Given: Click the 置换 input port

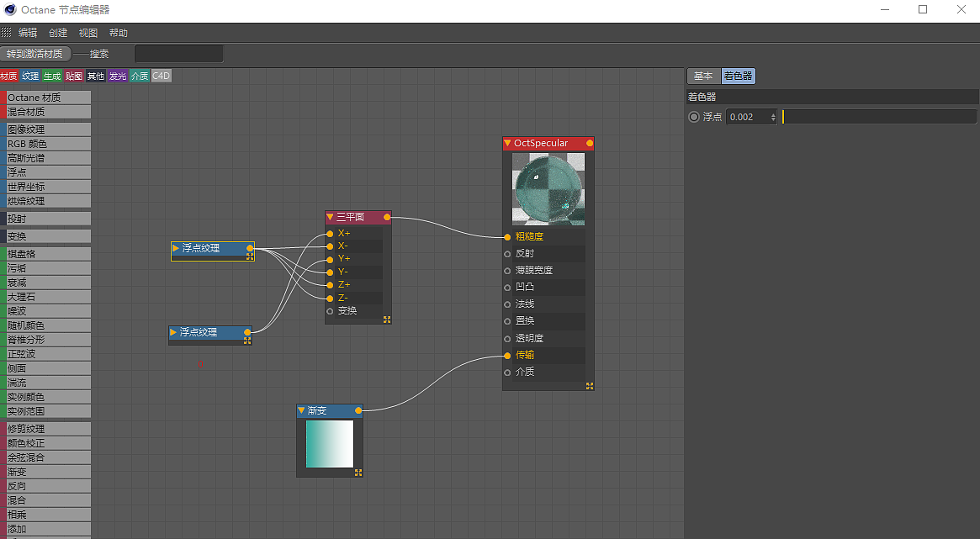Looking at the screenshot, I should [507, 322].
